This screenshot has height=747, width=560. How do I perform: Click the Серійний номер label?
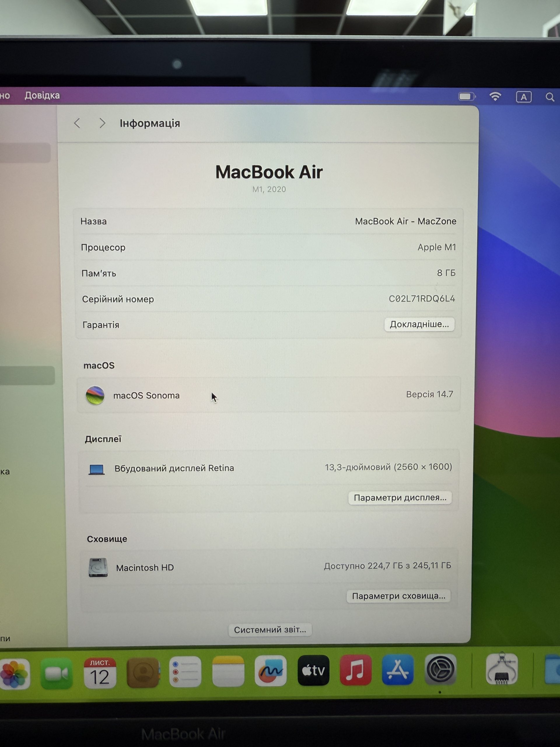point(118,299)
